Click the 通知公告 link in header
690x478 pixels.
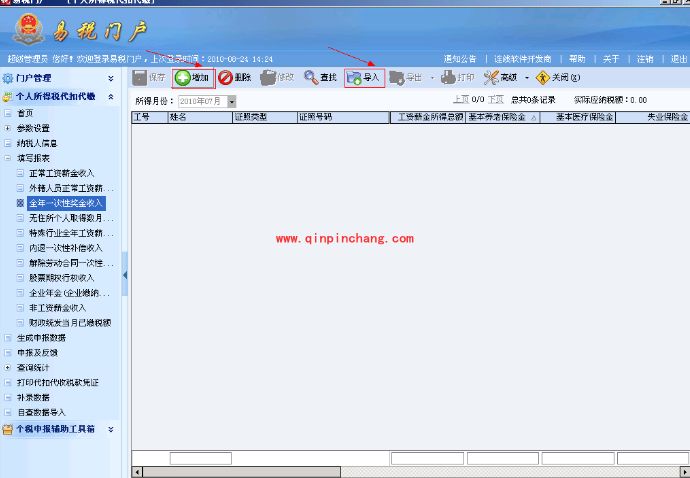pos(460,59)
